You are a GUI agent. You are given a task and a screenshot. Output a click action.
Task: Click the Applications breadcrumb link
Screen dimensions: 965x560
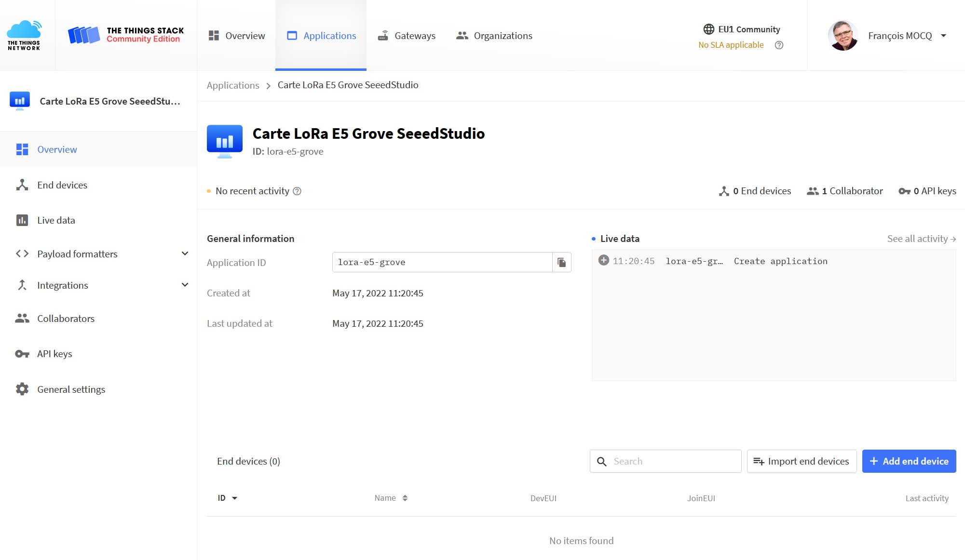233,85
